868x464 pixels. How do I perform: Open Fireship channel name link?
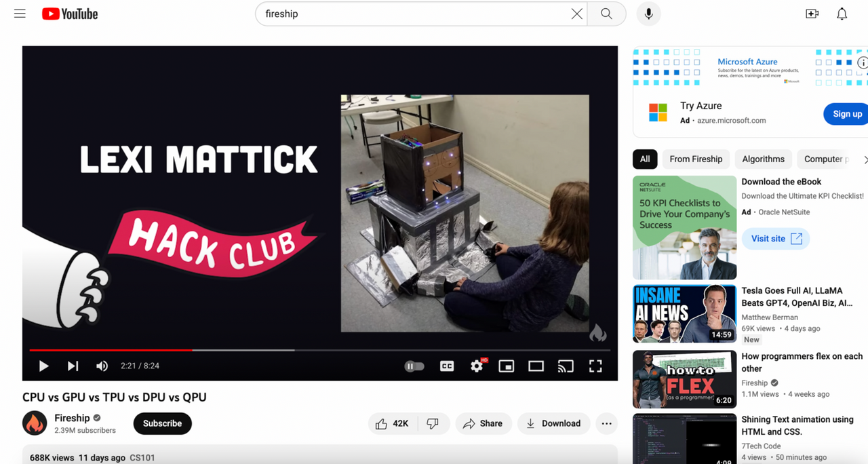[x=72, y=418]
